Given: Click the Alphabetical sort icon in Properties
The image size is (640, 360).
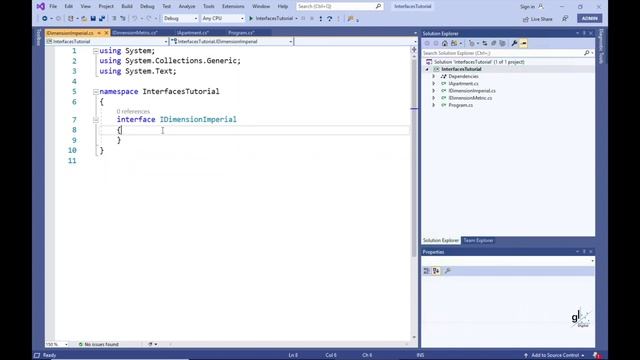Looking at the screenshot, I should (x=436, y=271).
